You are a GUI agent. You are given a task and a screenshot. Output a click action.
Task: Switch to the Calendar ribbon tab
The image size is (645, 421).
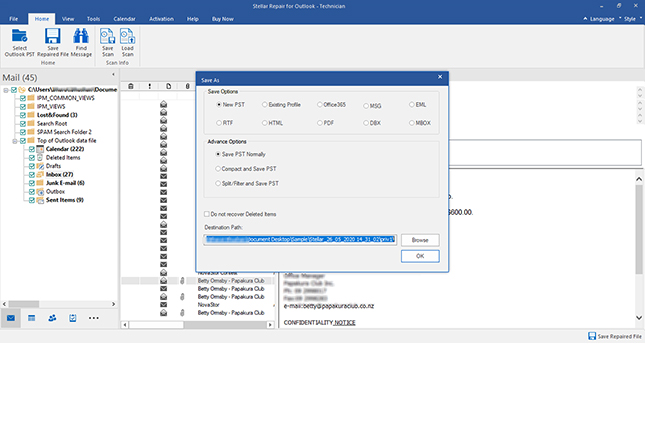(x=124, y=19)
